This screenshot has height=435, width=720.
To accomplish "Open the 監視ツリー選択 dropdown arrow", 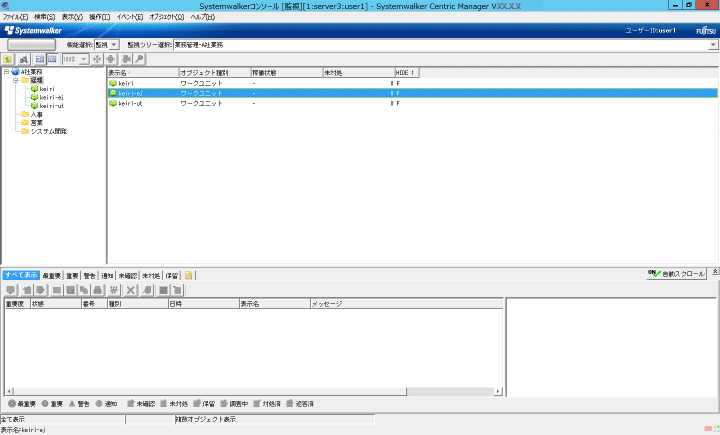I will click(713, 45).
